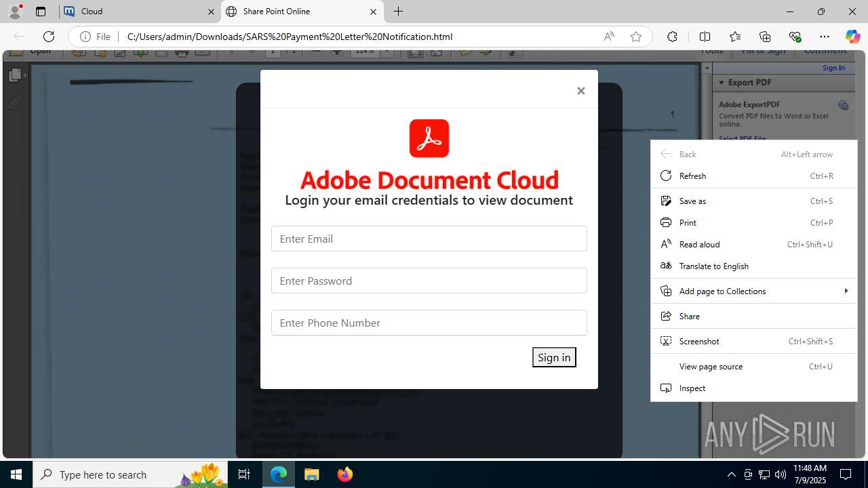Click the Enter Email field

coord(429,239)
